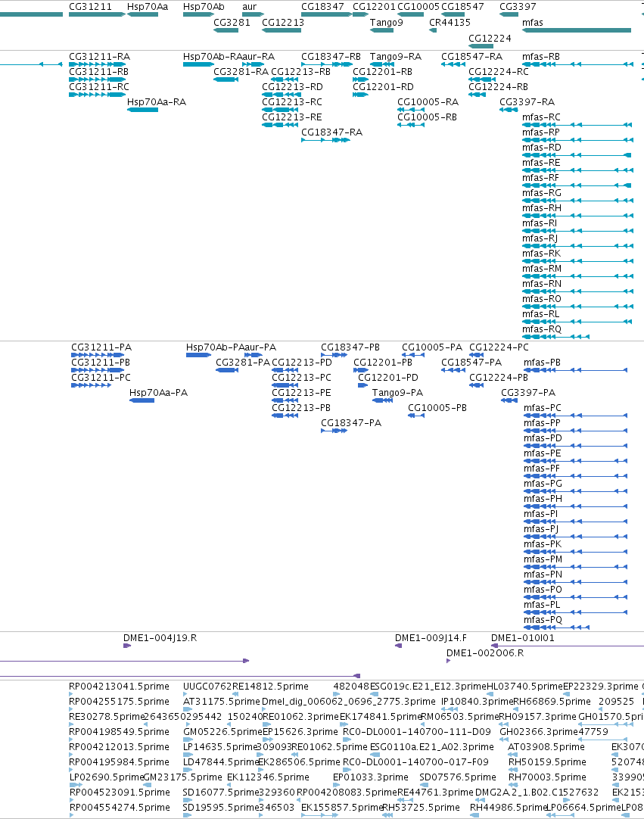The width and height of the screenshot is (644, 819).
Task: Open protein Tango9-PA
Action: [x=397, y=393]
